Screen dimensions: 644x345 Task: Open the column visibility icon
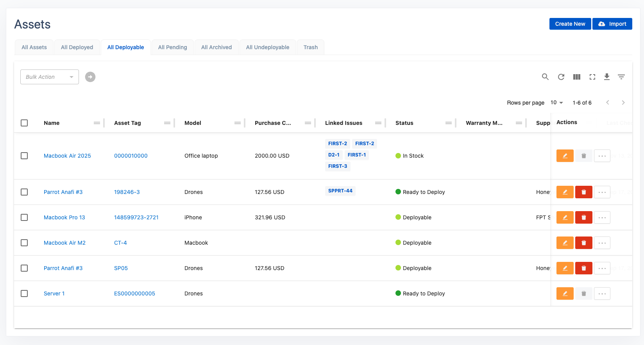pos(577,77)
